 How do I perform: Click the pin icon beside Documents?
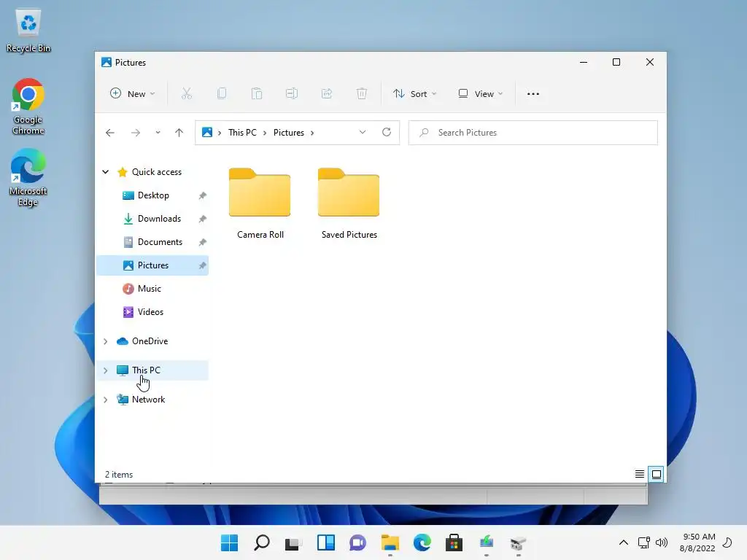pos(203,242)
